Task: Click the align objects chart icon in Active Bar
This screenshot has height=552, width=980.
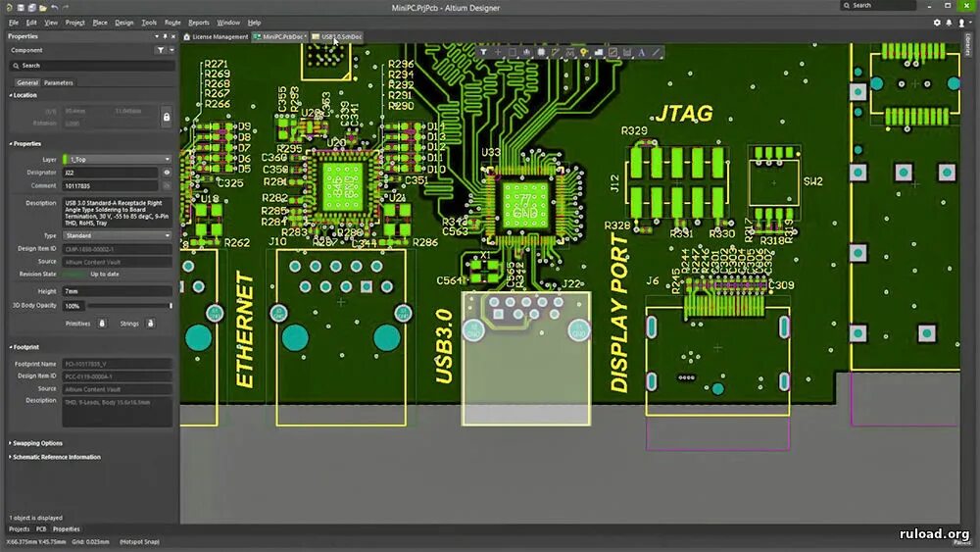Action: point(526,53)
